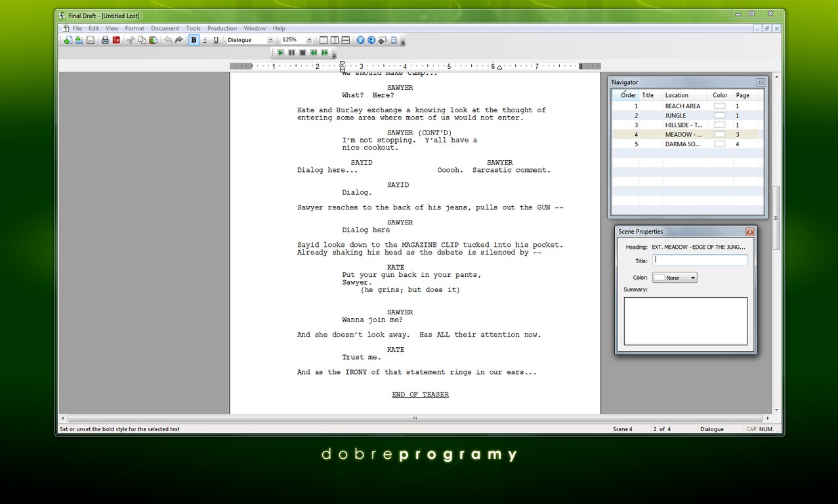
Task: Run the spell check icon
Action: (x=116, y=40)
